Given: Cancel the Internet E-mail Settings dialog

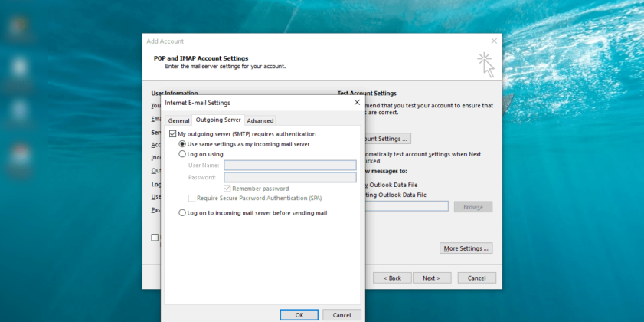Looking at the screenshot, I should pyautogui.click(x=342, y=315).
